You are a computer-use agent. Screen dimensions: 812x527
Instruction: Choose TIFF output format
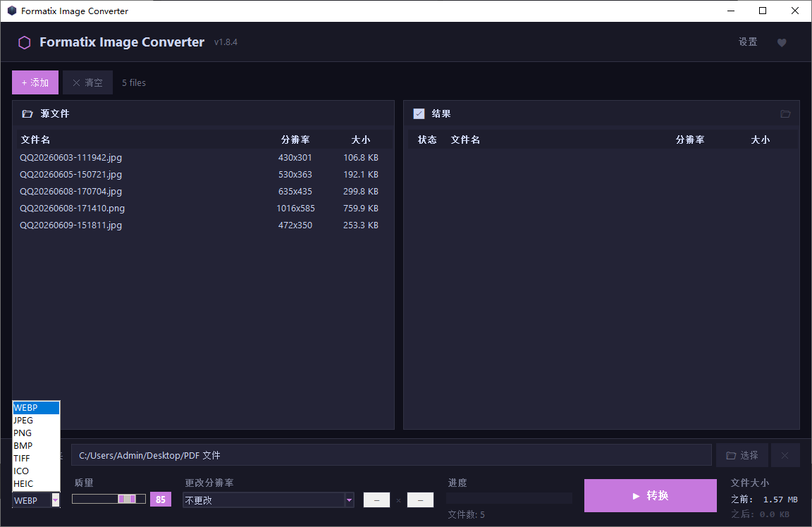point(36,458)
